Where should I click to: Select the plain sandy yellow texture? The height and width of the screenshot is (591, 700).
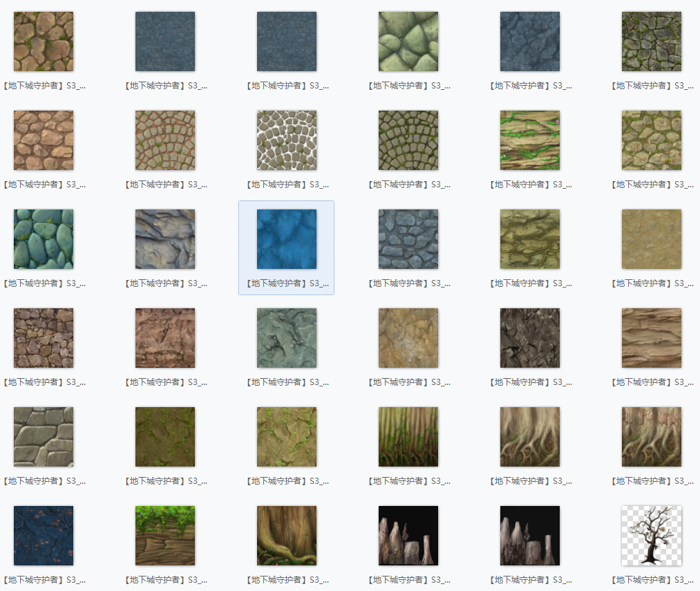[652, 239]
